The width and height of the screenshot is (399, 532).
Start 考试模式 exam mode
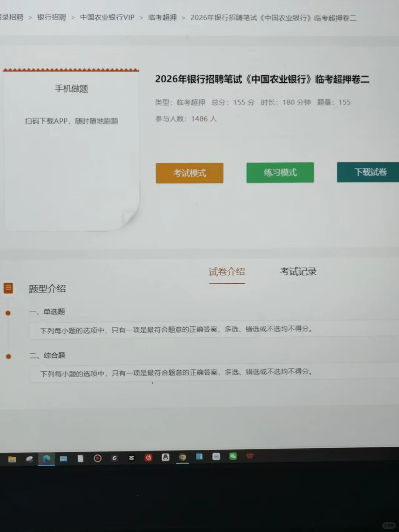click(x=190, y=173)
